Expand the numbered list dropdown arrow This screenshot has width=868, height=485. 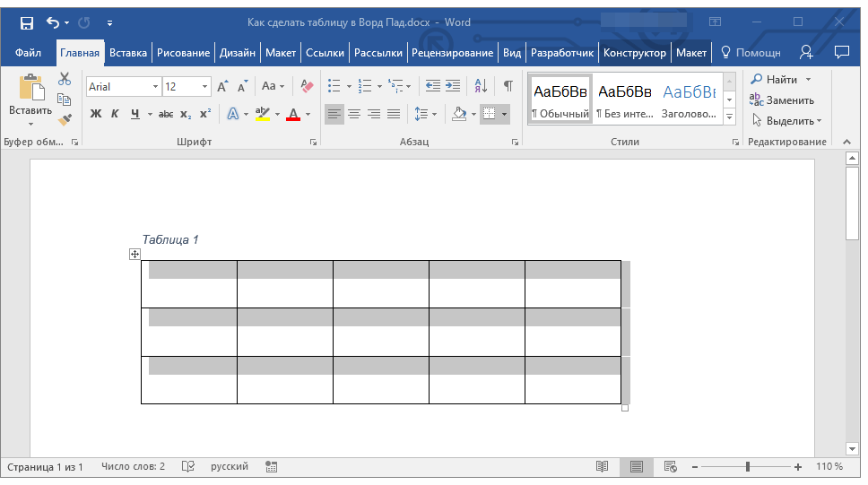(x=379, y=86)
